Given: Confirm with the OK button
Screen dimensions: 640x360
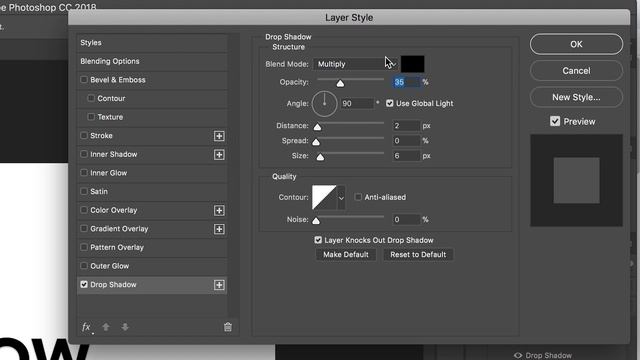Looking at the screenshot, I should click(x=576, y=44).
